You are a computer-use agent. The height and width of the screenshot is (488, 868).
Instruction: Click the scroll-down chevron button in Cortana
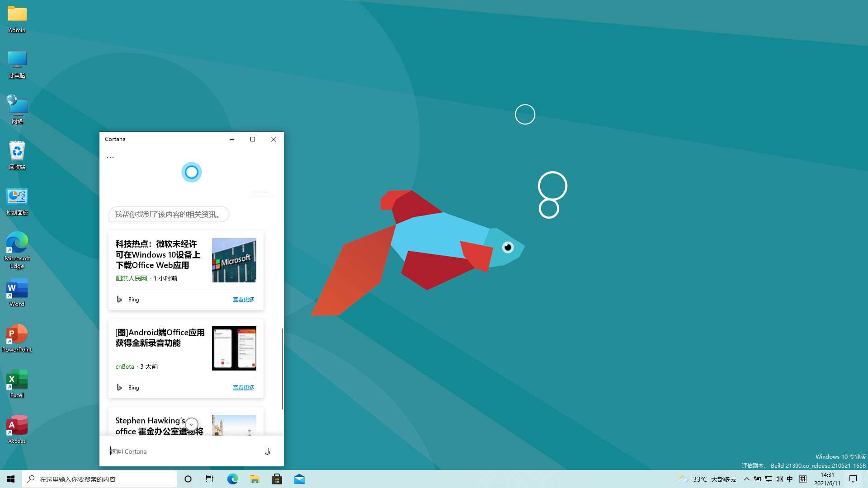coord(192,424)
